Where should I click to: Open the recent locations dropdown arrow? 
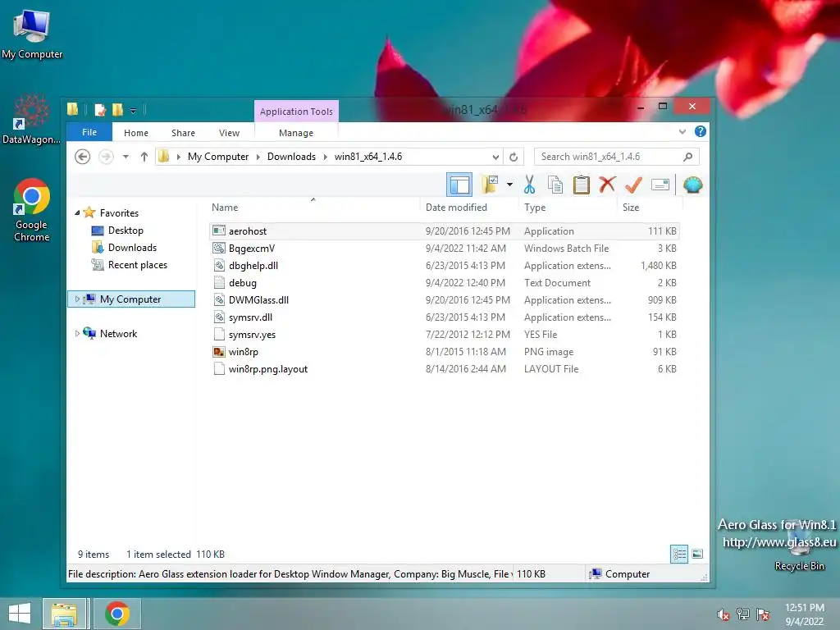coord(126,157)
